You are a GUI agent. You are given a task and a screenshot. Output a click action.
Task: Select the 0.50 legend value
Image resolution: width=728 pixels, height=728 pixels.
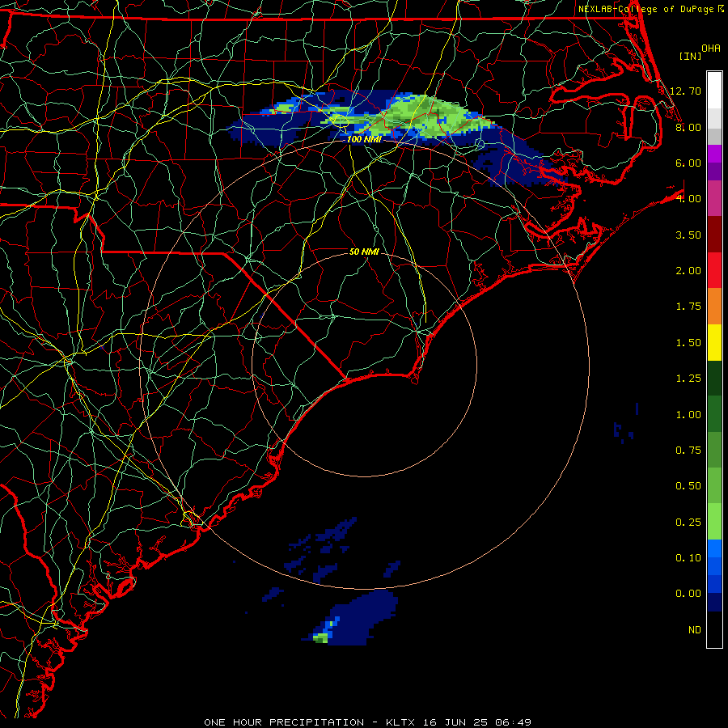click(688, 486)
